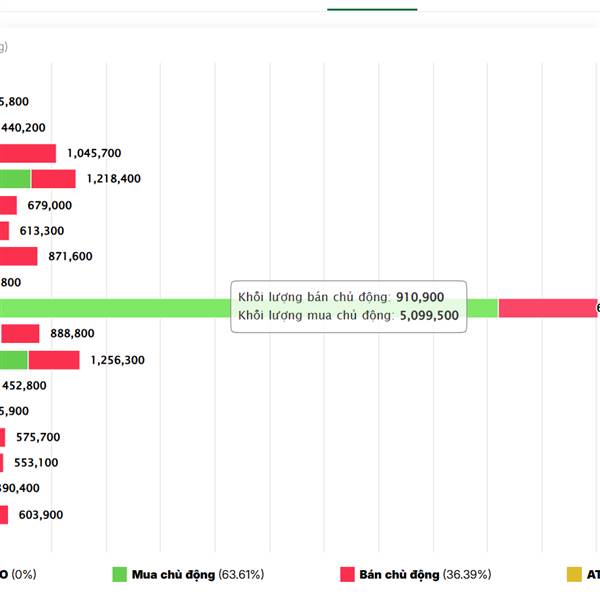Screen dimensions: 600x600
Task: Select the red bar labeled 888,800
Action: 20,334
